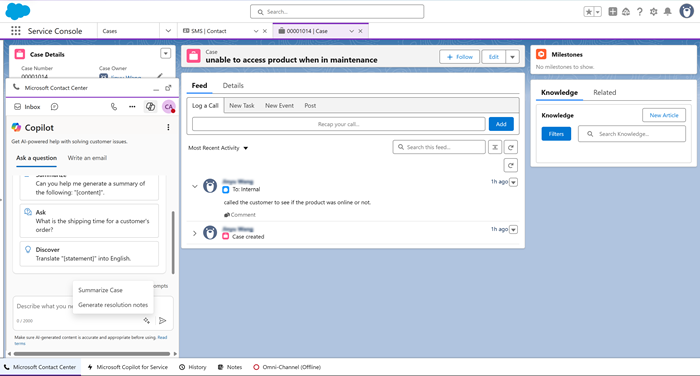Open the Copilot more options menu
Image resolution: width=700 pixels, height=376 pixels.
pos(168,128)
